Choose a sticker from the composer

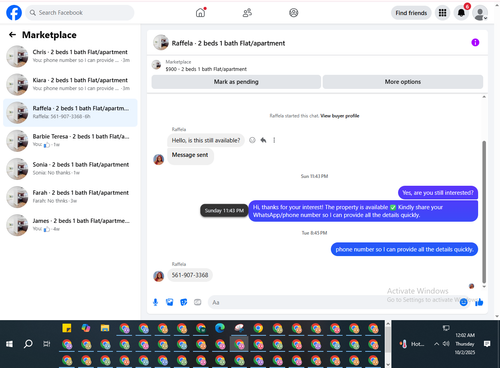point(184,302)
